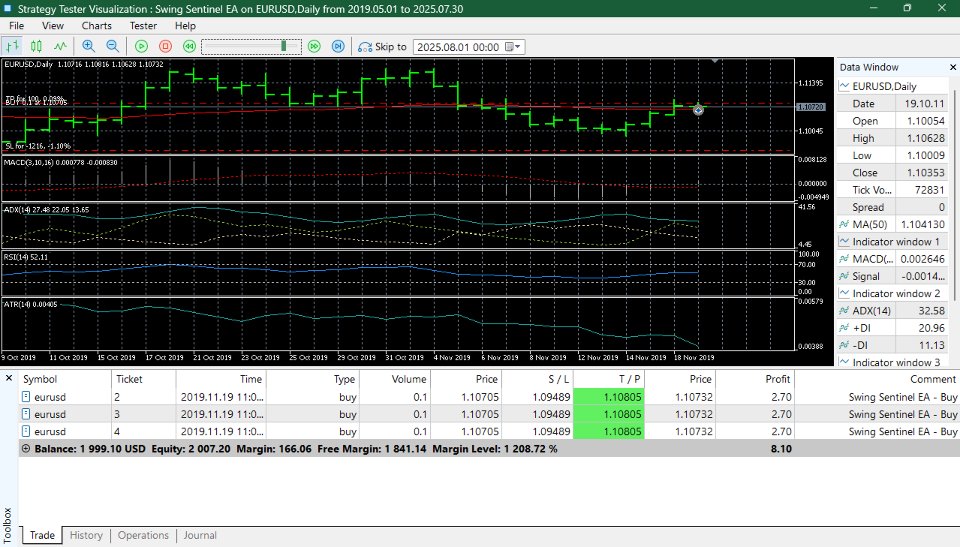960x547 pixels.
Task: Click the Skip to button
Action: 382,47
